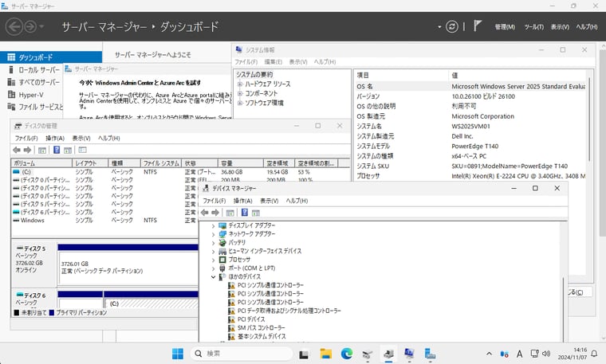
Task: Expand ネットワーク アダプター in Device Manager
Action: (213, 234)
